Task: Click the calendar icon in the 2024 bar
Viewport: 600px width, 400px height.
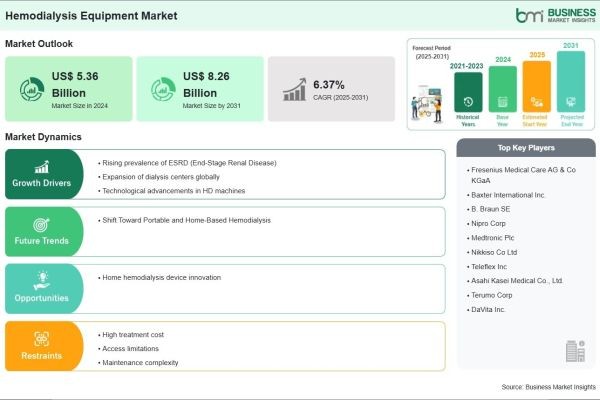Action: pyautogui.click(x=502, y=102)
